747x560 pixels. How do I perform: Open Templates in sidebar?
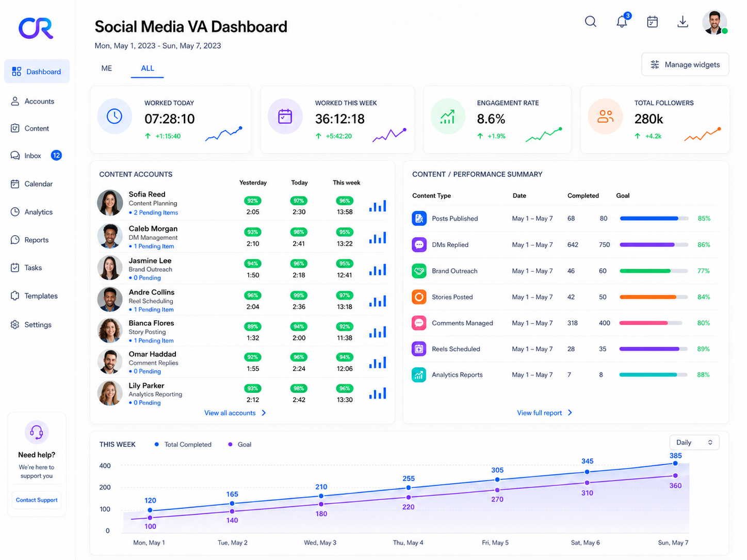(x=34, y=296)
